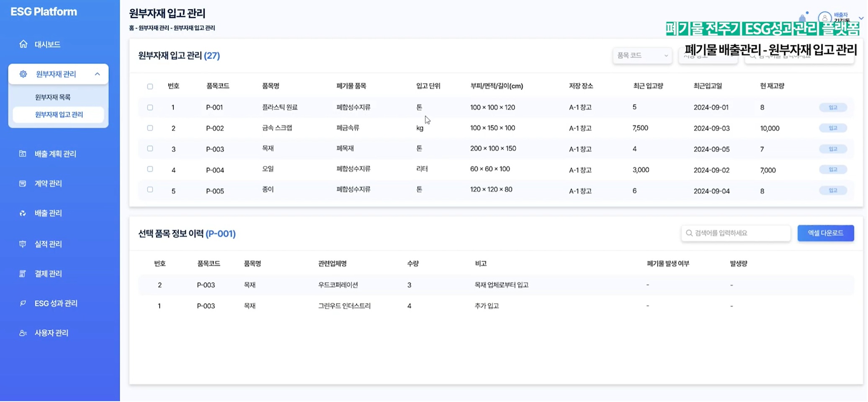868x402 pixels.
Task: Select the 원부자재 입고 관리 submenu item
Action: 59,115
